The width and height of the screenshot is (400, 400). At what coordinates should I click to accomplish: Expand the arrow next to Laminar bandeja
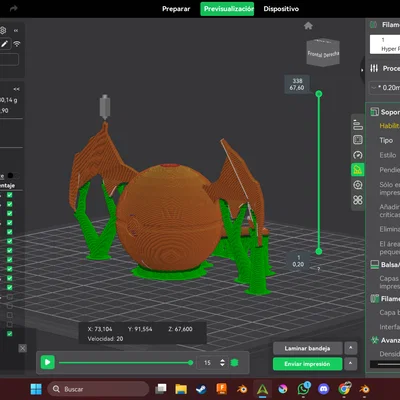tap(351, 348)
